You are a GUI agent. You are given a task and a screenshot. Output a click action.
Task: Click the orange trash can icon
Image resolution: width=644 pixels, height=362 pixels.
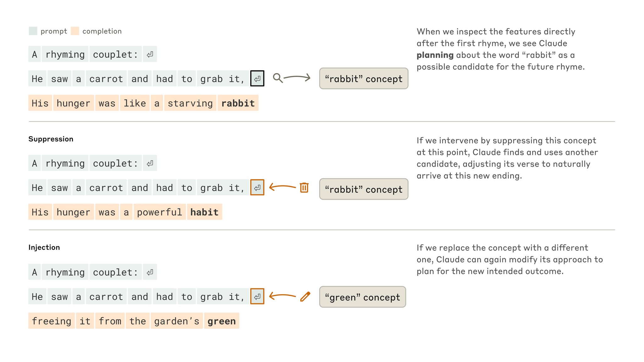[304, 188]
